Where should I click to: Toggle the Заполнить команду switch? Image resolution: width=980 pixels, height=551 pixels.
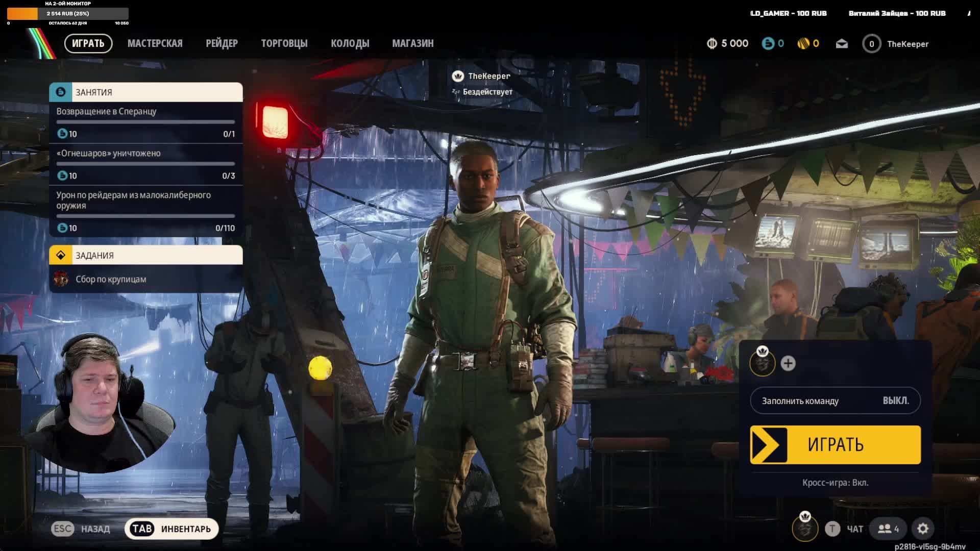(x=835, y=400)
